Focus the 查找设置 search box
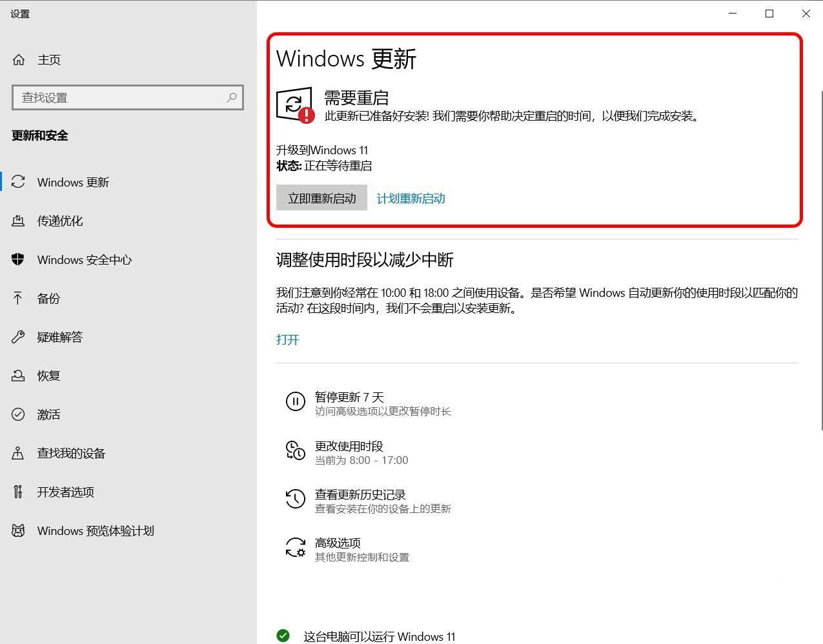Image resolution: width=823 pixels, height=644 pixels. tap(128, 97)
